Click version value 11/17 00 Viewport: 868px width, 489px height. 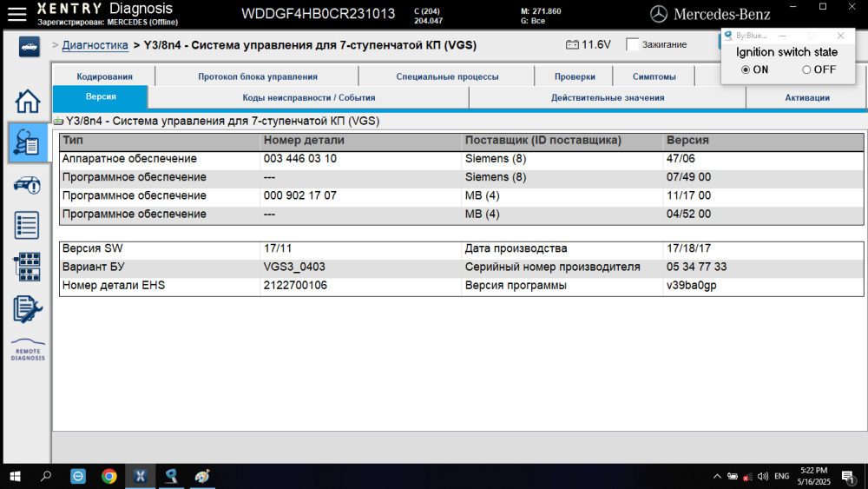688,196
